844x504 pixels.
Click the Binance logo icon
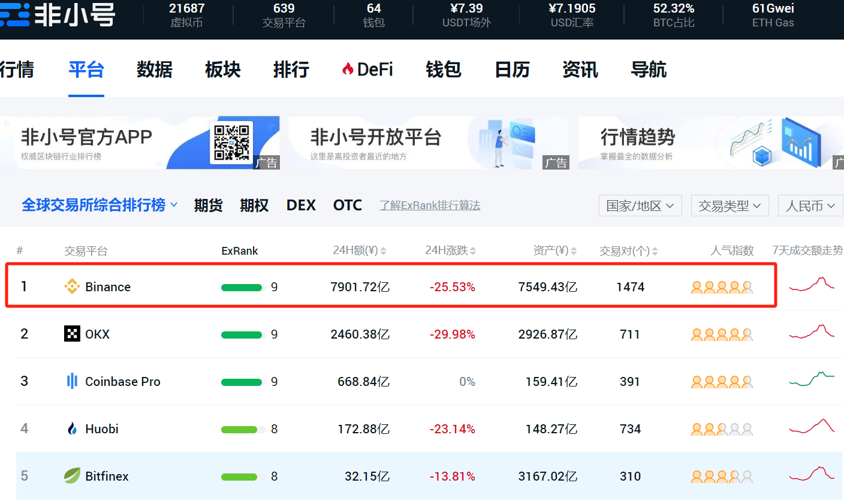coord(72,286)
